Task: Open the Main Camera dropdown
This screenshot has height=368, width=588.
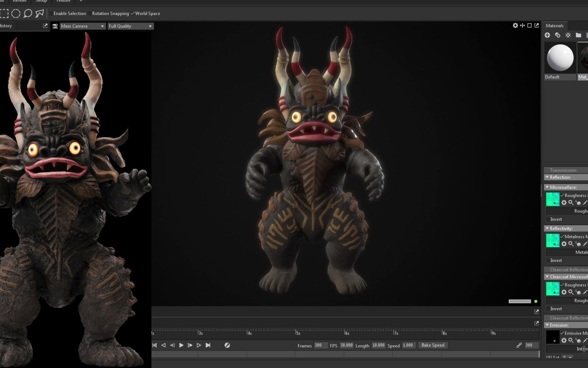Action: click(82, 26)
